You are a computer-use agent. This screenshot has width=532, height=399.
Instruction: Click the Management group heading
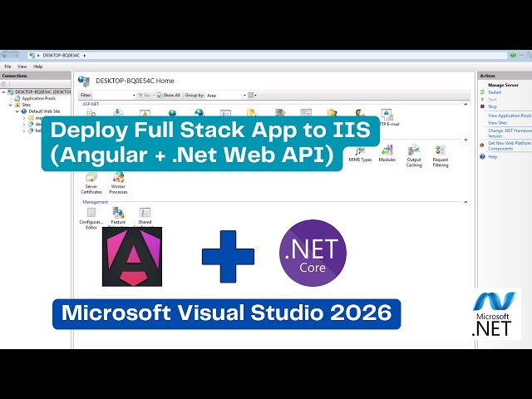(96, 202)
